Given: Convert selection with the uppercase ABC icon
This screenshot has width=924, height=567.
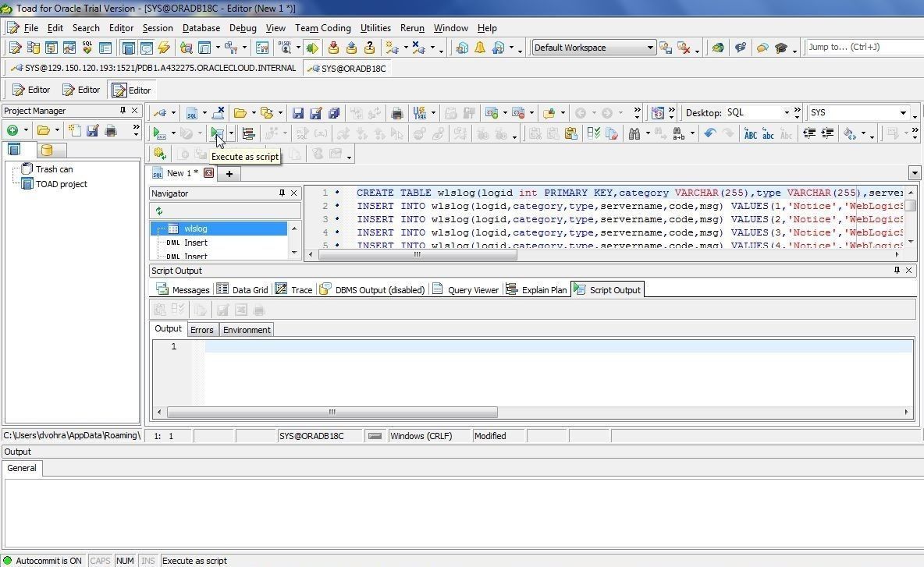Looking at the screenshot, I should 750,133.
